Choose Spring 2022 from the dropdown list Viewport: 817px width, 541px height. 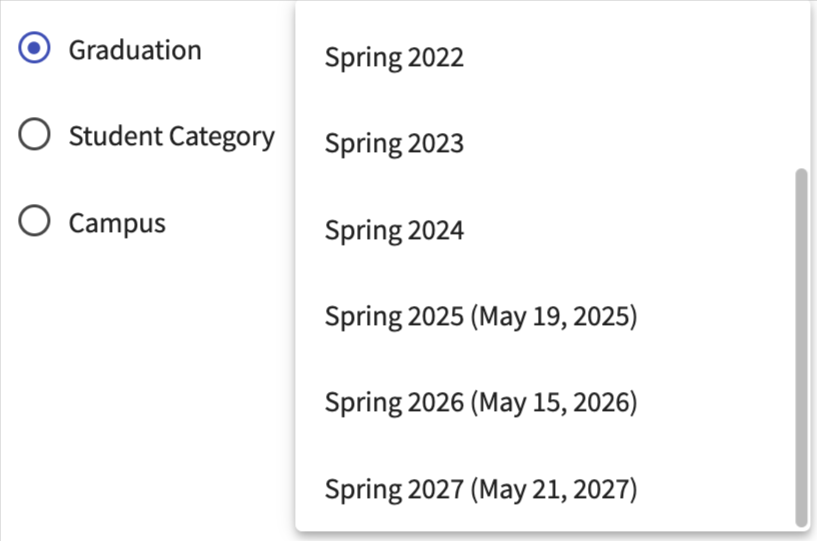pos(394,57)
